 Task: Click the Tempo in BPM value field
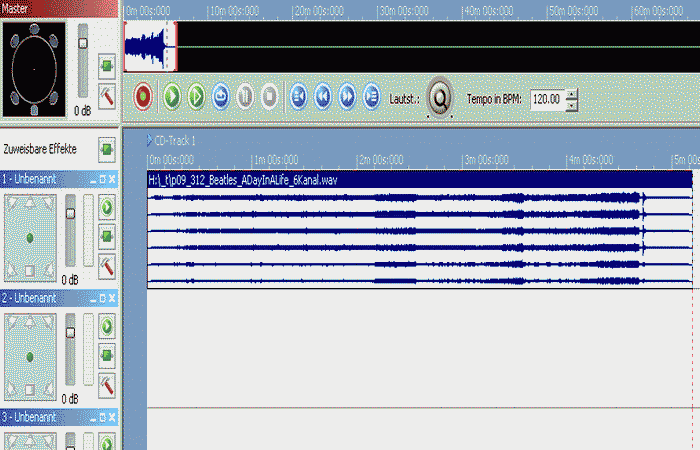[546, 99]
